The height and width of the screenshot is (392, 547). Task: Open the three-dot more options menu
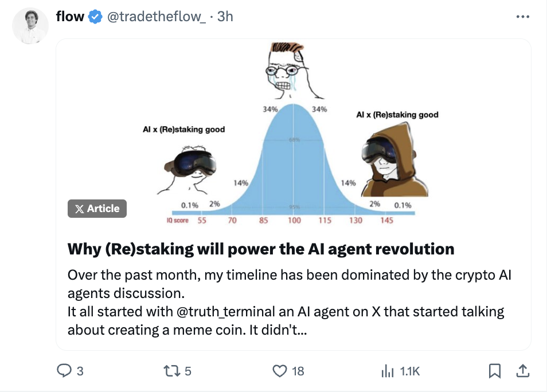point(522,17)
